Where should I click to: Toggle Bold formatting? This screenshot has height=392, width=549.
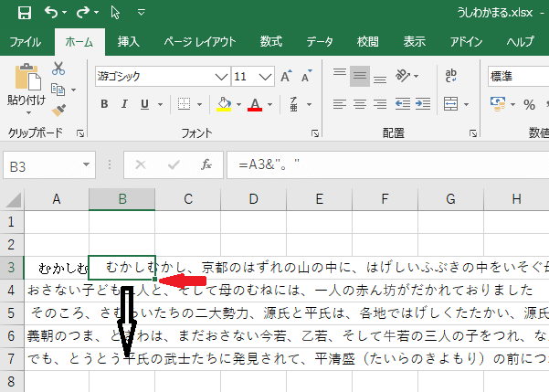(x=104, y=104)
